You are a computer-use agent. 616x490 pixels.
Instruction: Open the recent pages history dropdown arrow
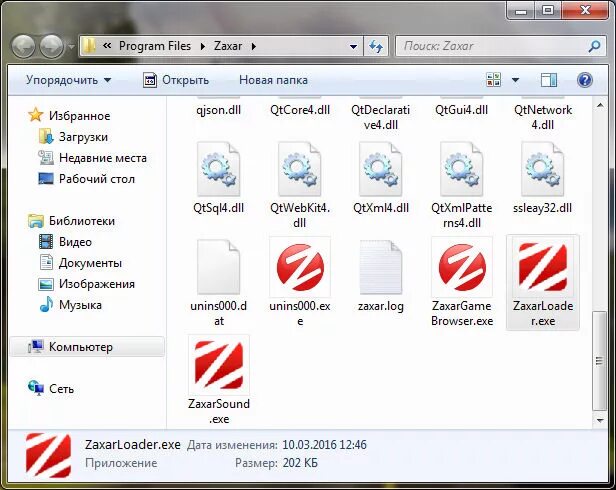pyautogui.click(x=71, y=47)
